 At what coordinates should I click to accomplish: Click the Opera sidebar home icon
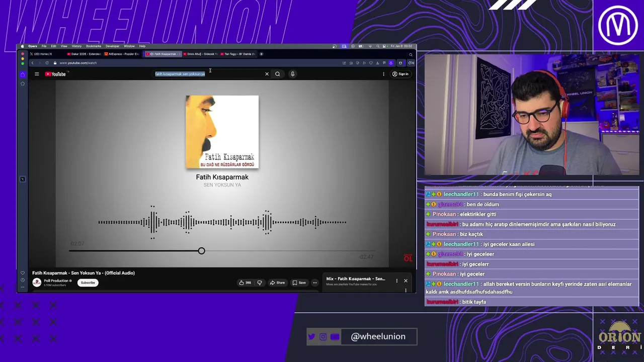click(x=22, y=74)
